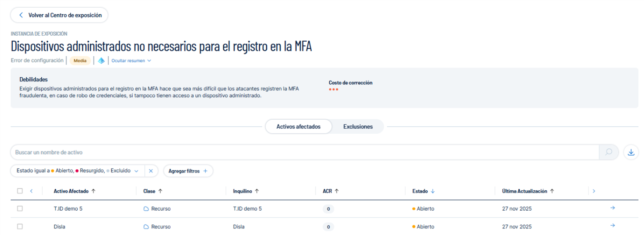Collapse summary via Ocultar resumen

pyautogui.click(x=131, y=60)
